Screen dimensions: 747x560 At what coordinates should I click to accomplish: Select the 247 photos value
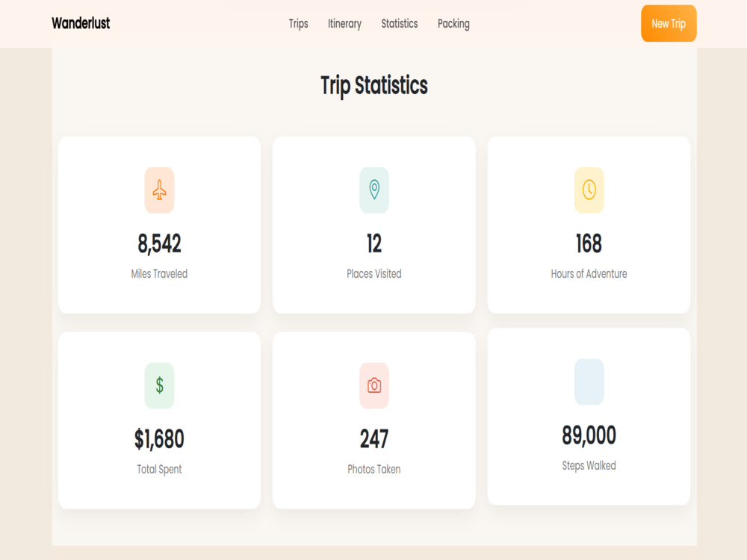(x=374, y=438)
